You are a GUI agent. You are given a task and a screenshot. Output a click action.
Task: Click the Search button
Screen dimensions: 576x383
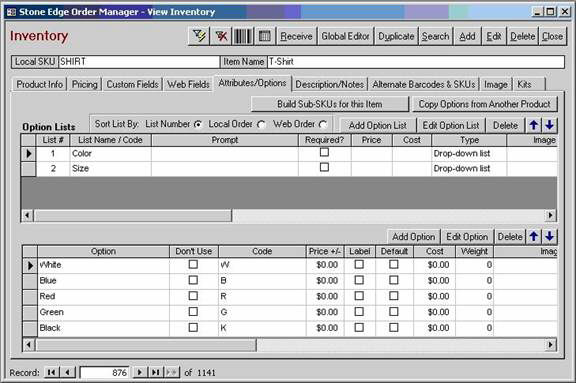coord(435,36)
